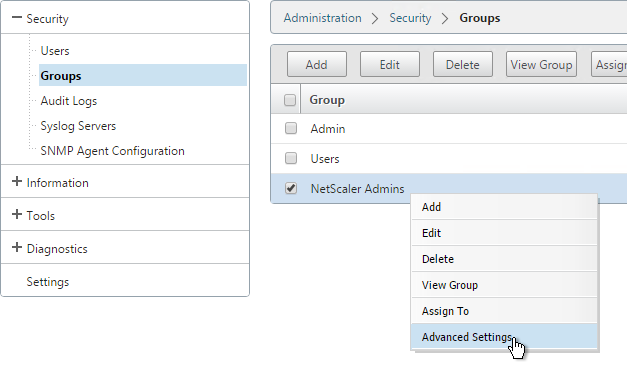Open Audit Logs in the Security tree
The width and height of the screenshot is (627, 381).
tap(69, 101)
